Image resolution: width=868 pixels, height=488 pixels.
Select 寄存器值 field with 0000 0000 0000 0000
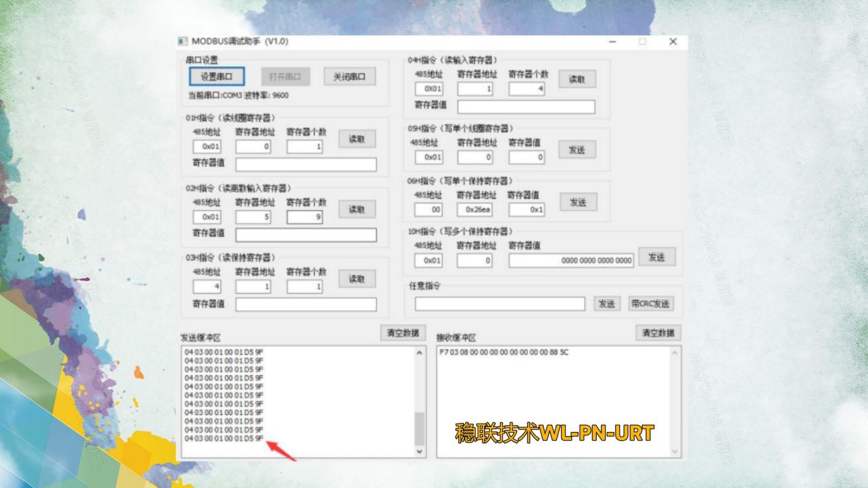click(x=571, y=261)
